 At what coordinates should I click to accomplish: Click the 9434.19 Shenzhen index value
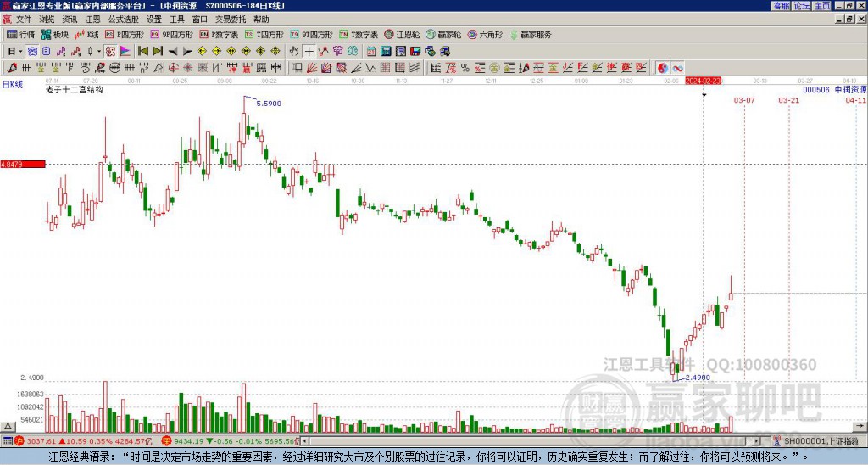pyautogui.click(x=189, y=441)
